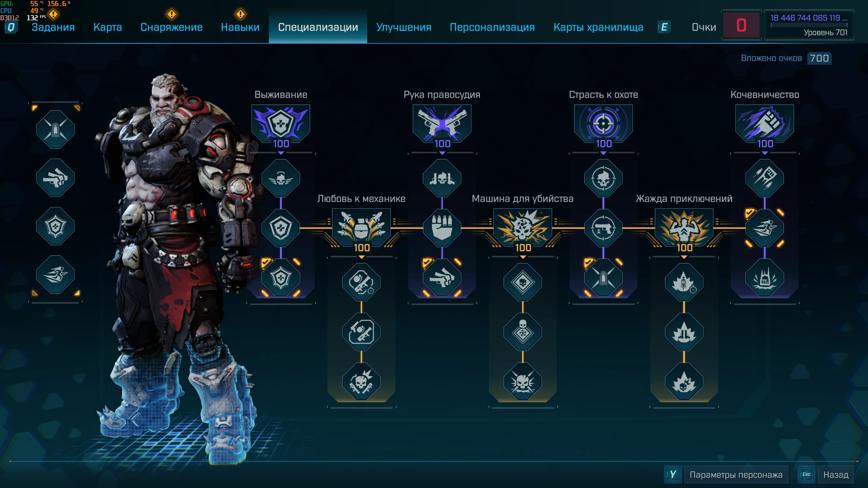The height and width of the screenshot is (488, 868).
Task: Go to Карты хранилища tab
Action: pyautogui.click(x=598, y=27)
